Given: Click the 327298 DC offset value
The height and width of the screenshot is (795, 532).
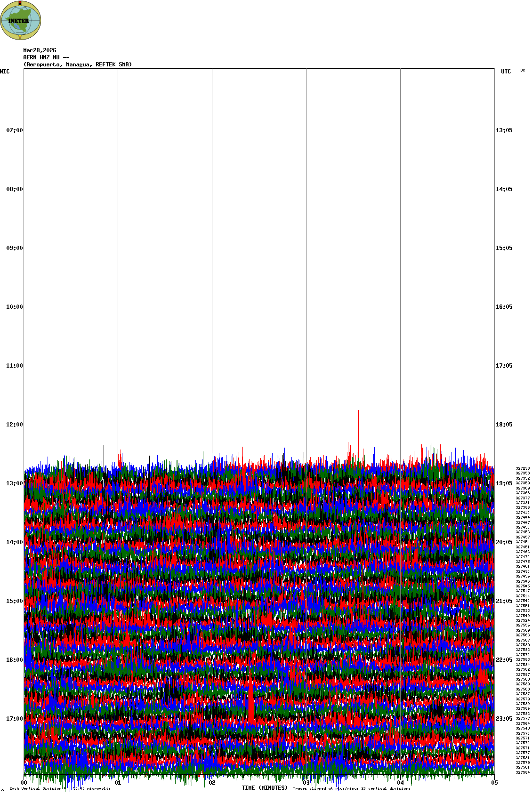Looking at the screenshot, I should 523,468.
